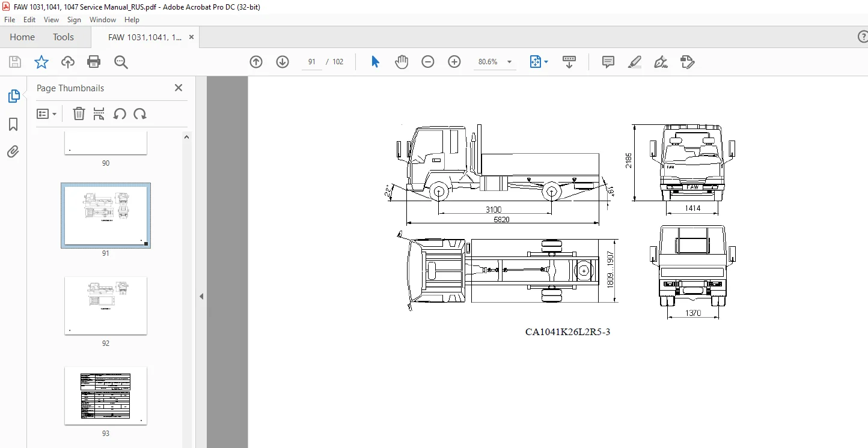Select the FAW 1031,1041 document tab
The image size is (868, 448).
145,37
